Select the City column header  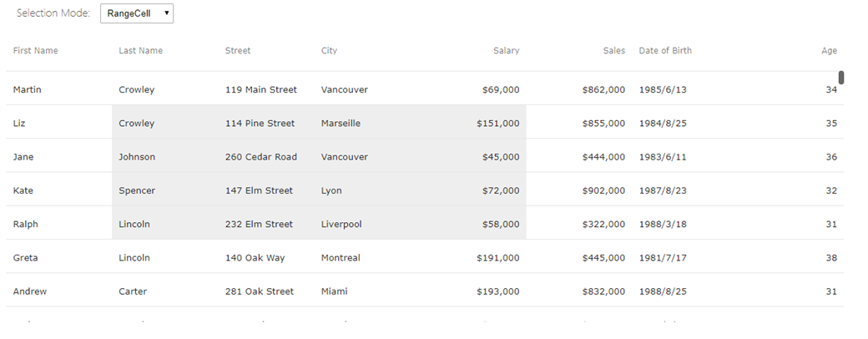point(329,50)
